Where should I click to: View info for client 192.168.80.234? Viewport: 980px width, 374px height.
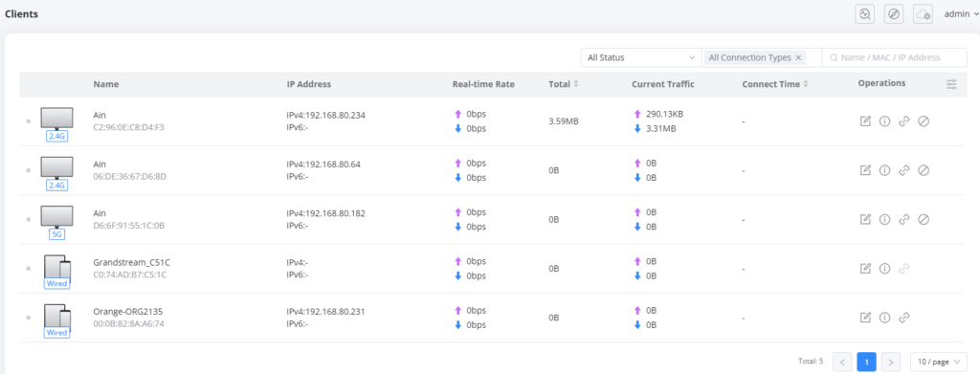[x=884, y=121]
